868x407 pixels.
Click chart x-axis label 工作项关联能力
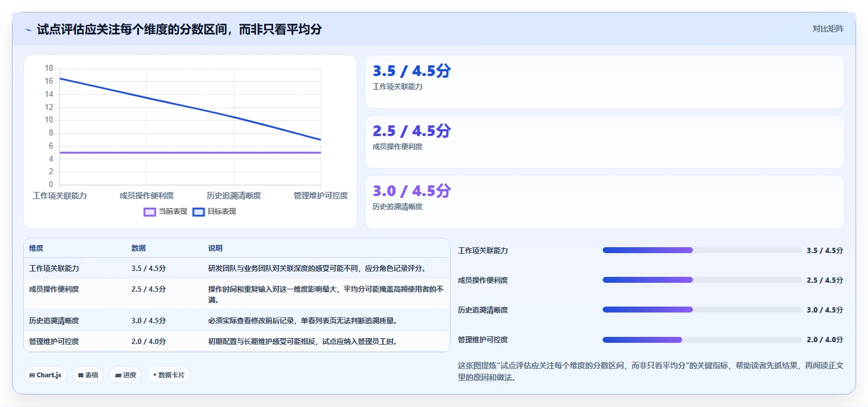click(x=59, y=195)
